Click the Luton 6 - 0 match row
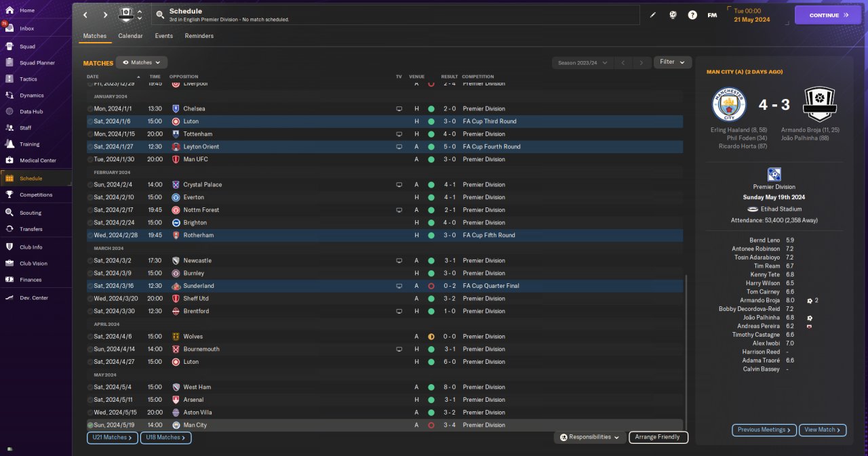 pos(384,362)
